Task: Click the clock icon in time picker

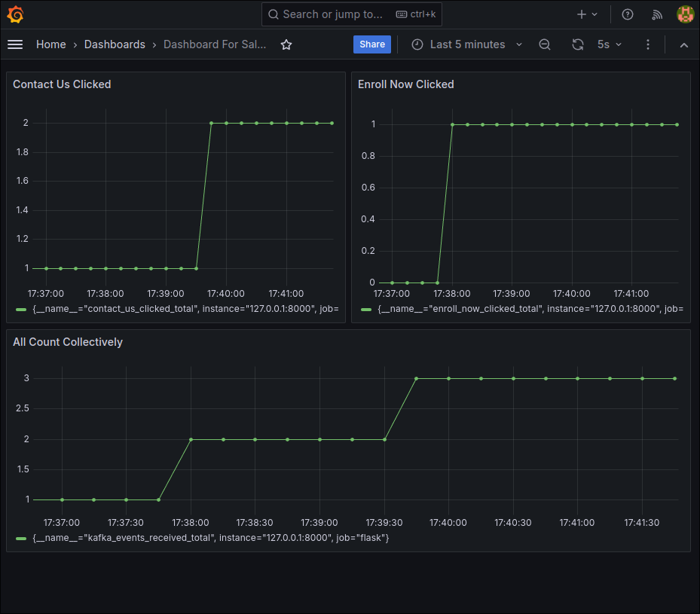Action: pyautogui.click(x=417, y=44)
